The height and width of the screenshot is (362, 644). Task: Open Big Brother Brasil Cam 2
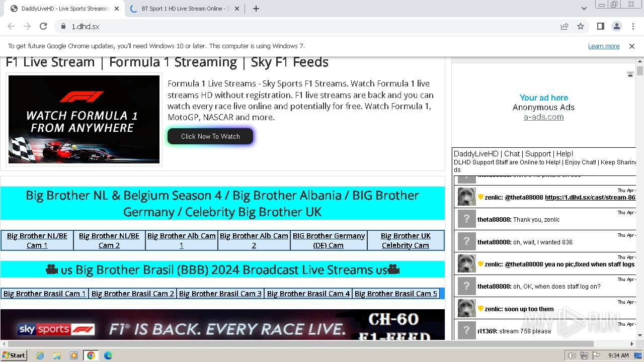coord(133,294)
